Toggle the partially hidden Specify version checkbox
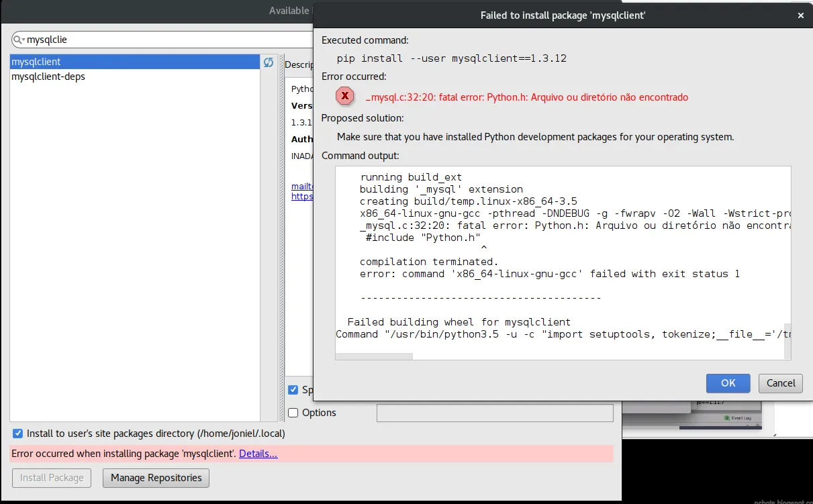The image size is (813, 504). [293, 390]
